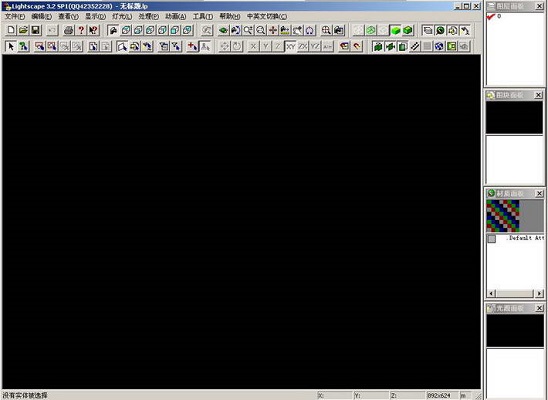Click the Print icon in the toolbar

(x=68, y=30)
